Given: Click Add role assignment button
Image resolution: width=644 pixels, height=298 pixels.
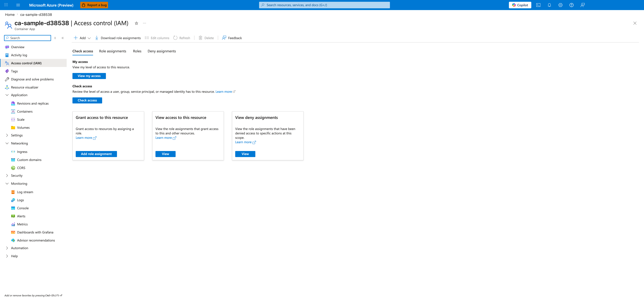Looking at the screenshot, I should pos(96,154).
